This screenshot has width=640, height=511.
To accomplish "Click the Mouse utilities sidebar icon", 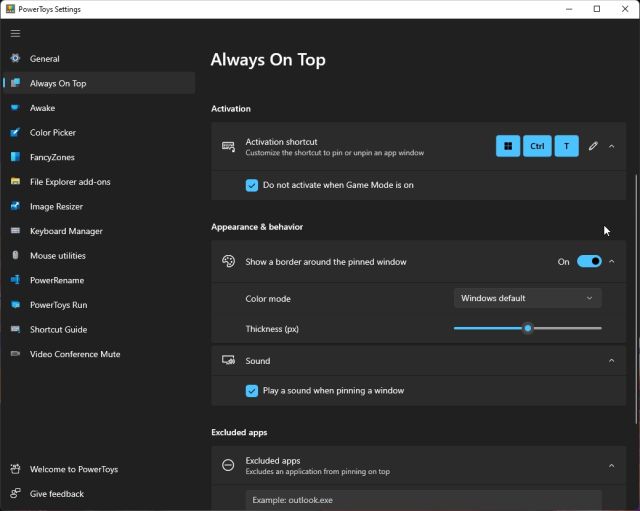I will (x=15, y=255).
